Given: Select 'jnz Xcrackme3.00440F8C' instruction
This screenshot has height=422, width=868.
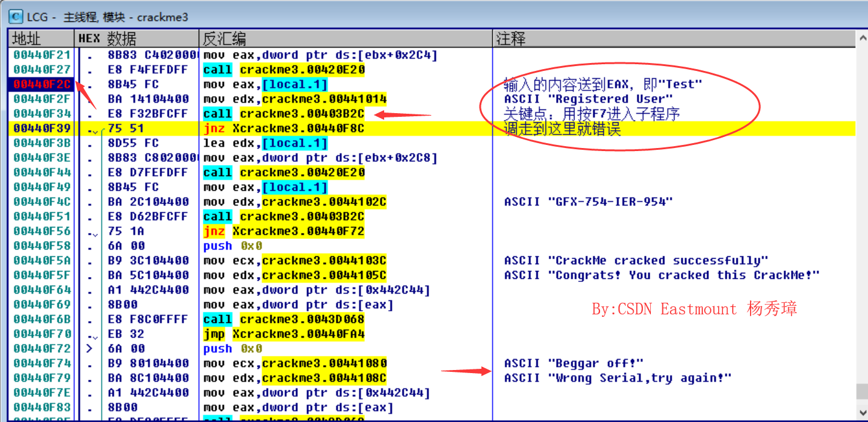Looking at the screenshot, I should click(x=284, y=128).
